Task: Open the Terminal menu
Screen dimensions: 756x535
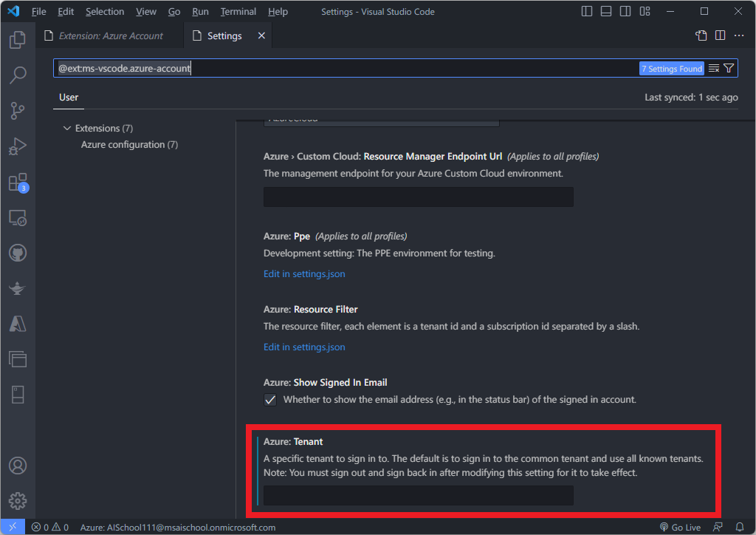Action: tap(238, 12)
